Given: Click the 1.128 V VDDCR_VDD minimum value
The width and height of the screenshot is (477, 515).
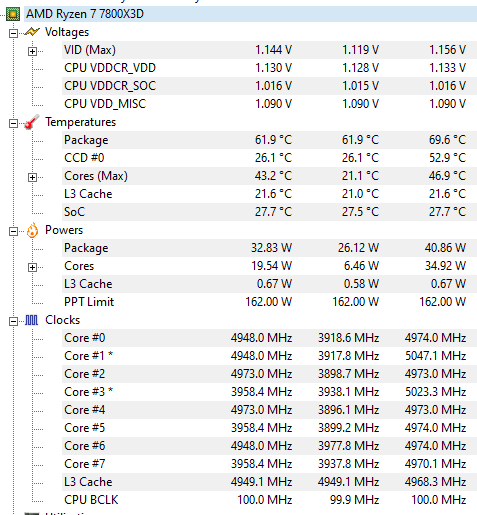Looking at the screenshot, I should (360, 68).
